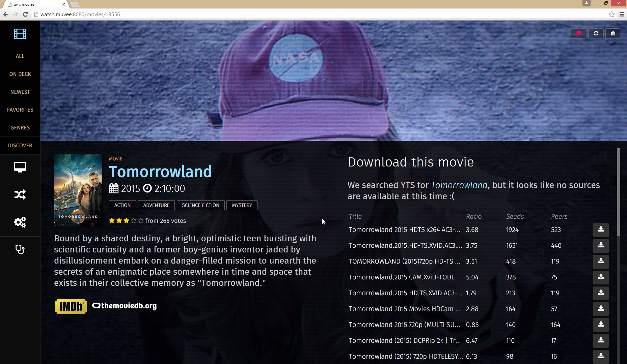
Task: Download Tomorrowland.2015.HD-TS.XVID.AC3 with ratio 3.75
Action: tap(601, 245)
